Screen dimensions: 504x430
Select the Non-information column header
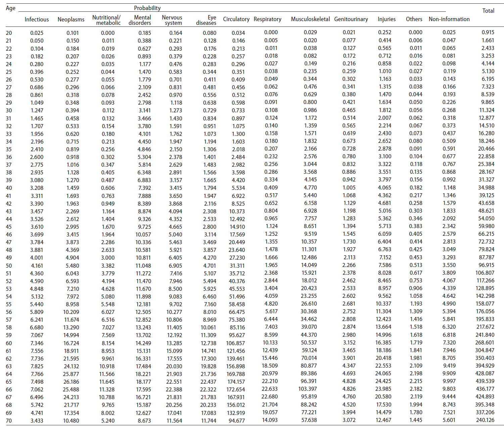pyautogui.click(x=449, y=19)
